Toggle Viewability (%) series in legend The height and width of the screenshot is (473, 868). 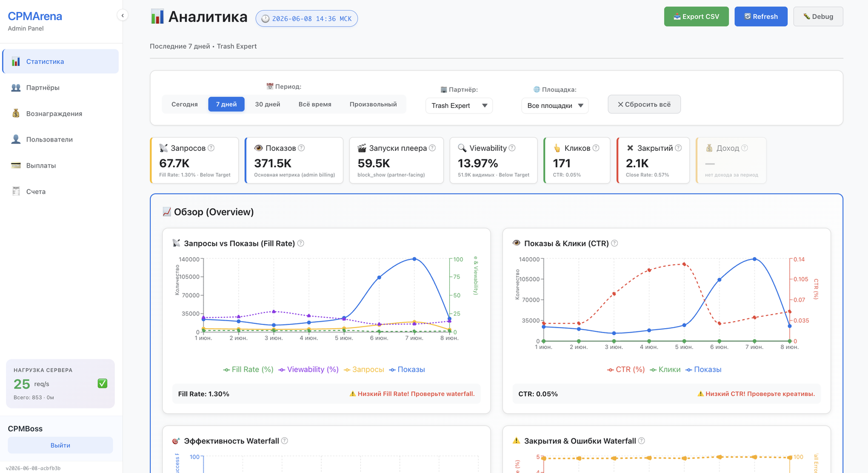coord(309,369)
